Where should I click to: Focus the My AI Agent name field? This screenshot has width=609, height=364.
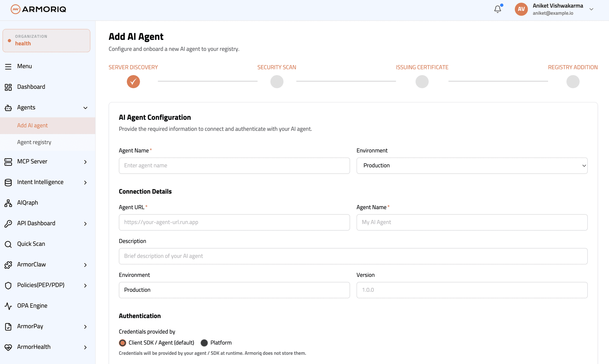[x=472, y=222]
